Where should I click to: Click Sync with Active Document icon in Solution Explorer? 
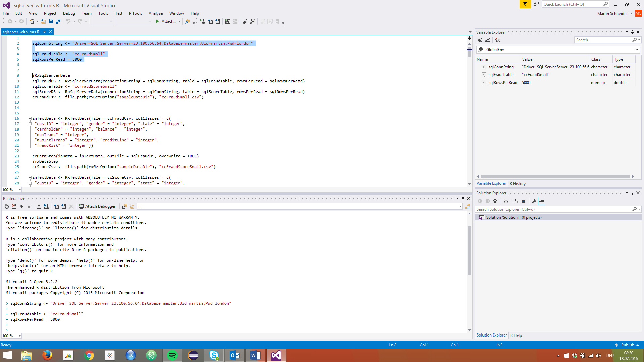pyautogui.click(x=517, y=201)
